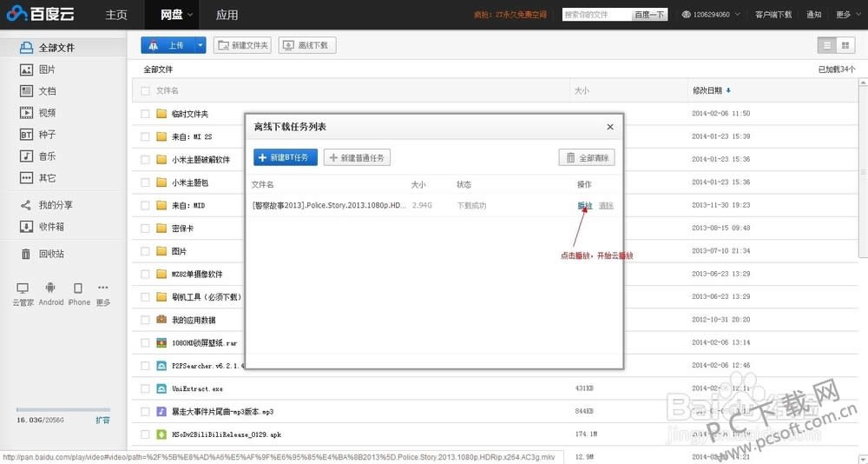Viewport: 868px width, 464px height.
Task: Open the 应用 tab
Action: coord(227,15)
